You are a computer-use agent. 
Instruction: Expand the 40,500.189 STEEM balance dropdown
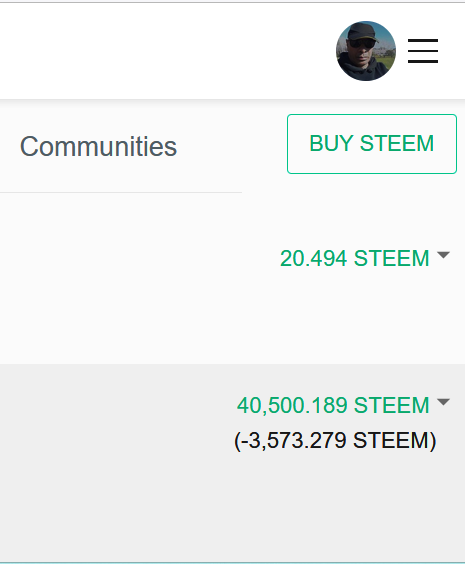tap(343, 405)
